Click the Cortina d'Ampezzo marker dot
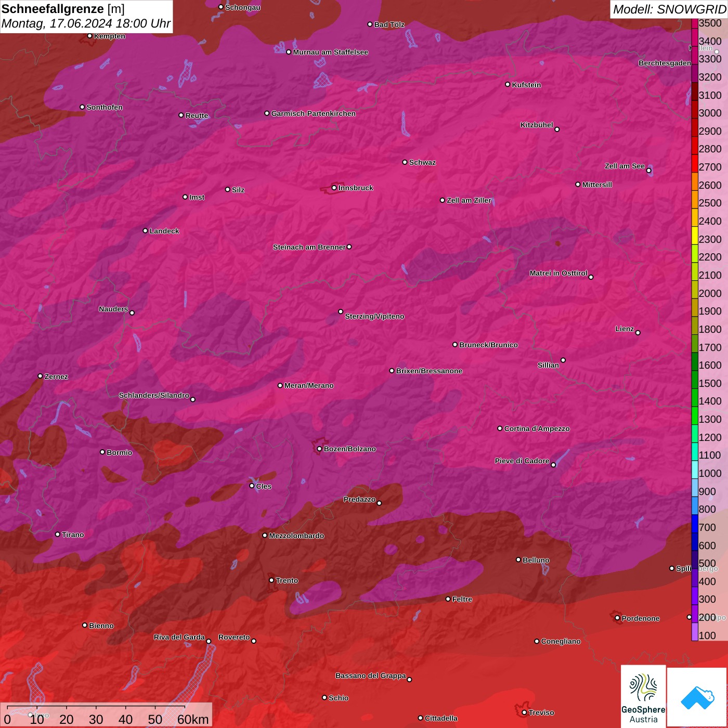The image size is (728, 728). (x=500, y=428)
